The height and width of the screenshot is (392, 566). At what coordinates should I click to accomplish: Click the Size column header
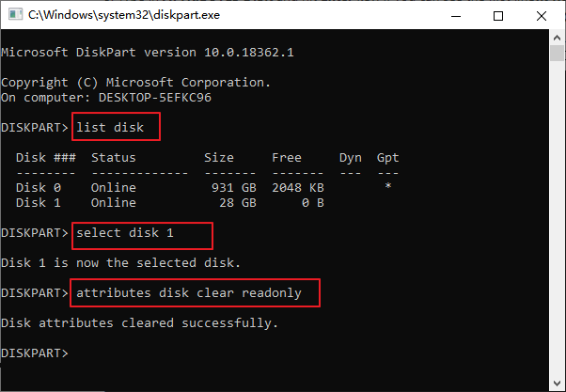pyautogui.click(x=219, y=157)
